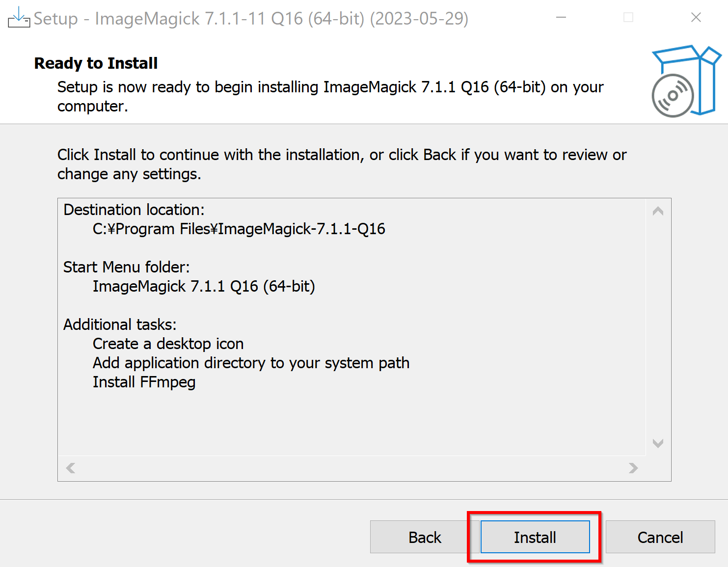Click the horizontal scroll right arrow
This screenshot has height=567, width=728.
(633, 468)
